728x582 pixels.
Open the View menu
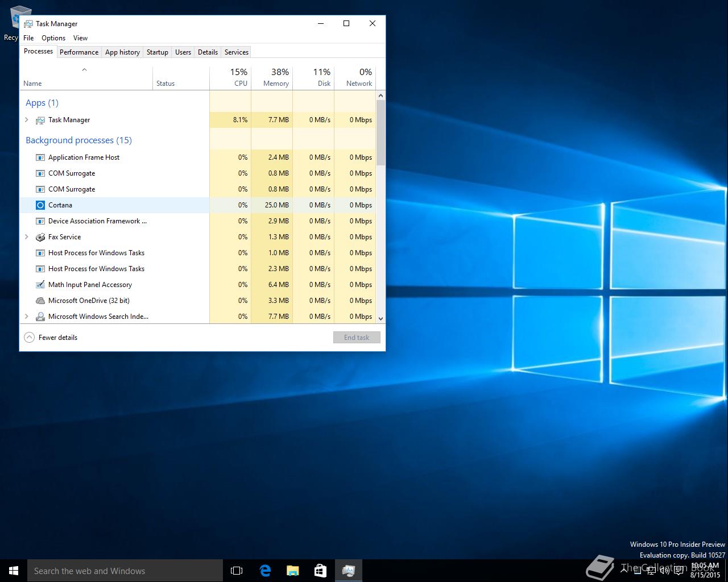(80, 38)
